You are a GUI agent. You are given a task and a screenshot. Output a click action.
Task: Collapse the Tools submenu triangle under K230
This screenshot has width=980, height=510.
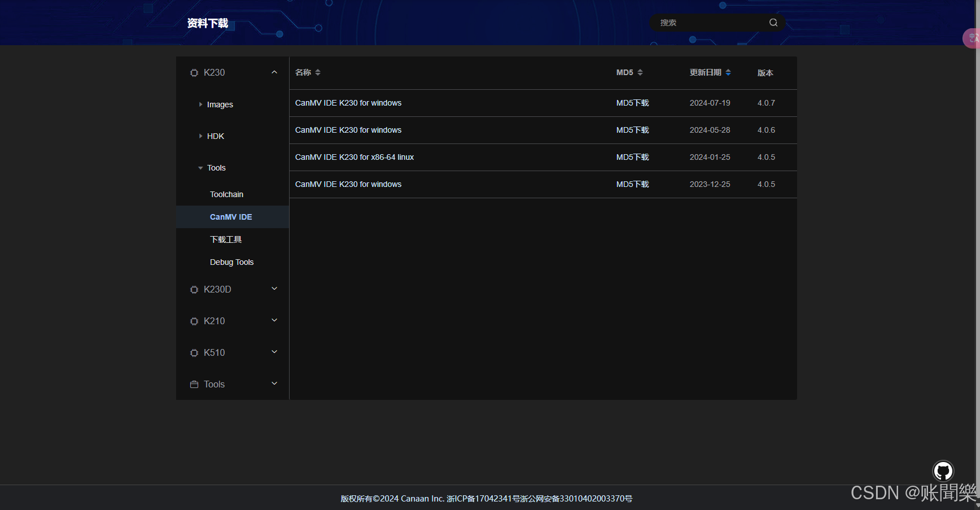[200, 168]
